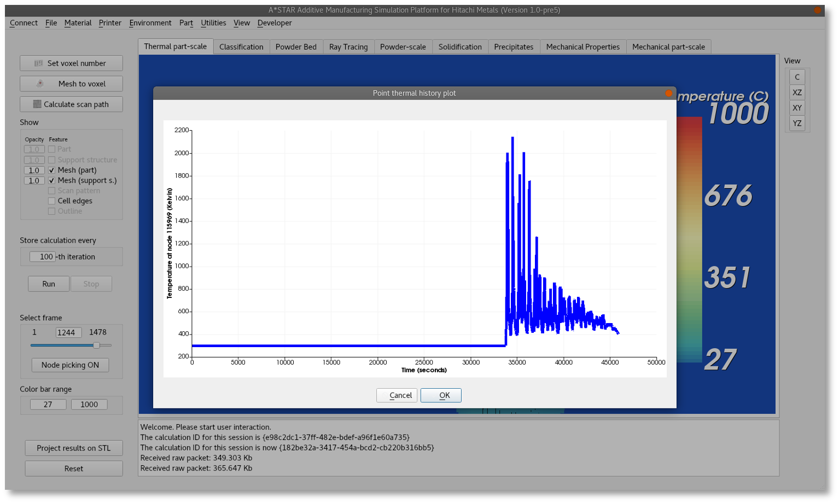Viewport: 839px width, 504px height.
Task: Click the Calculate scan path button
Action: (71, 104)
